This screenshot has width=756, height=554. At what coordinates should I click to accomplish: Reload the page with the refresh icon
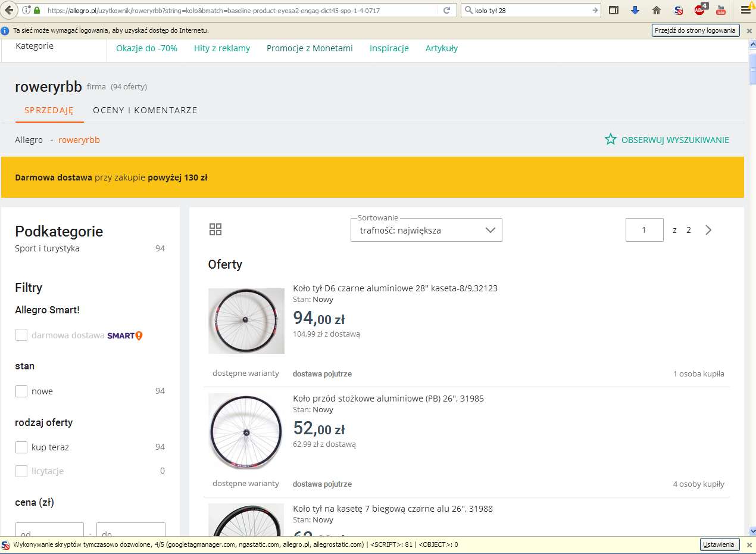click(446, 10)
